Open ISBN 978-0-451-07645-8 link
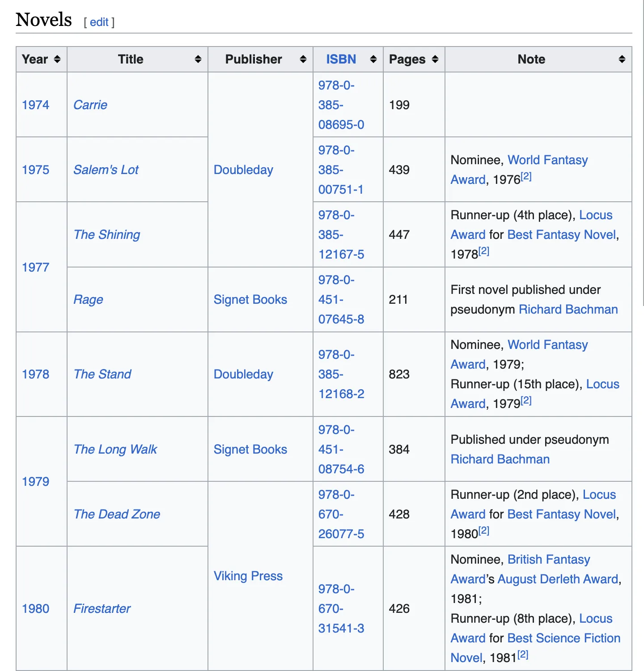Image resolution: width=644 pixels, height=671 pixels. tap(341, 299)
